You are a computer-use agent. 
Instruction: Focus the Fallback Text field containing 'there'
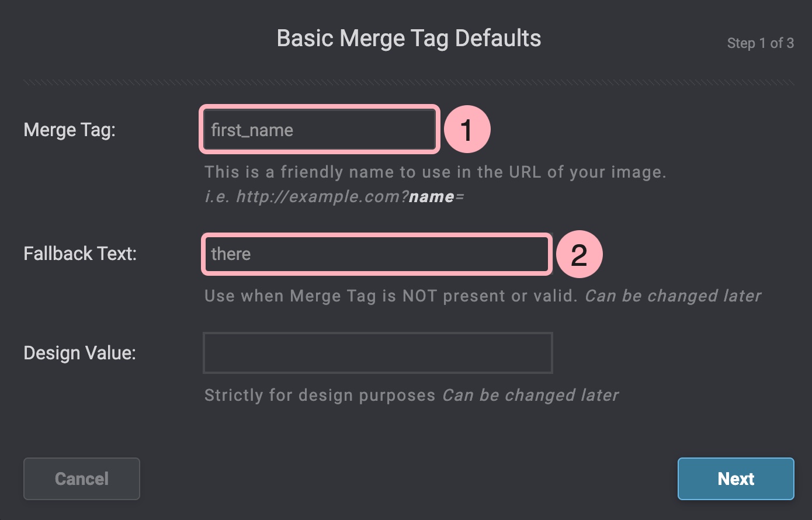point(377,254)
